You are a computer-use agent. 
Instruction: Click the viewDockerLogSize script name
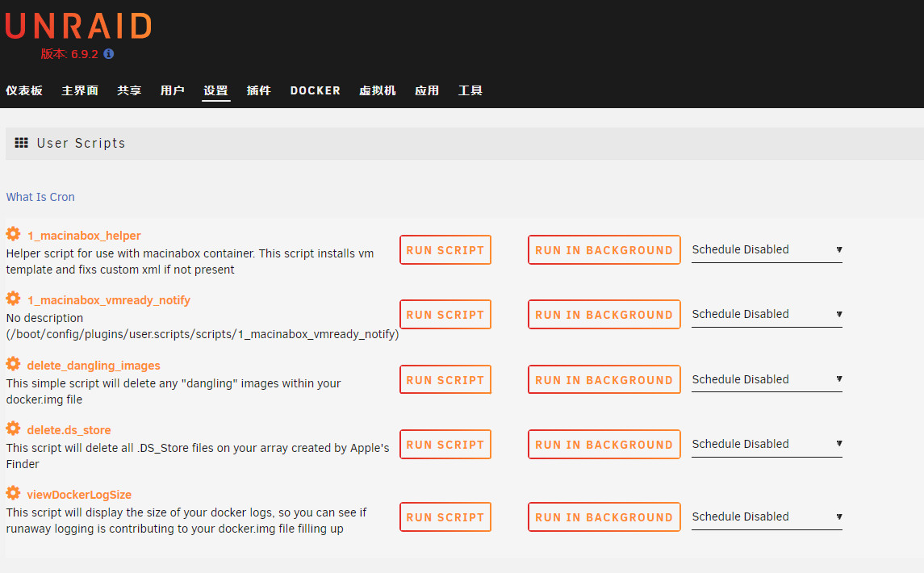coord(80,495)
